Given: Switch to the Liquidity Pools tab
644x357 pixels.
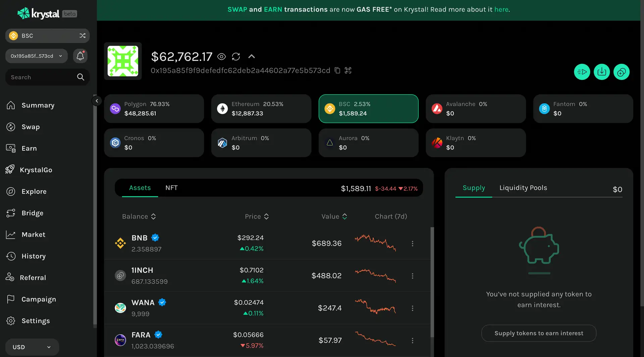Looking at the screenshot, I should pos(523,188).
